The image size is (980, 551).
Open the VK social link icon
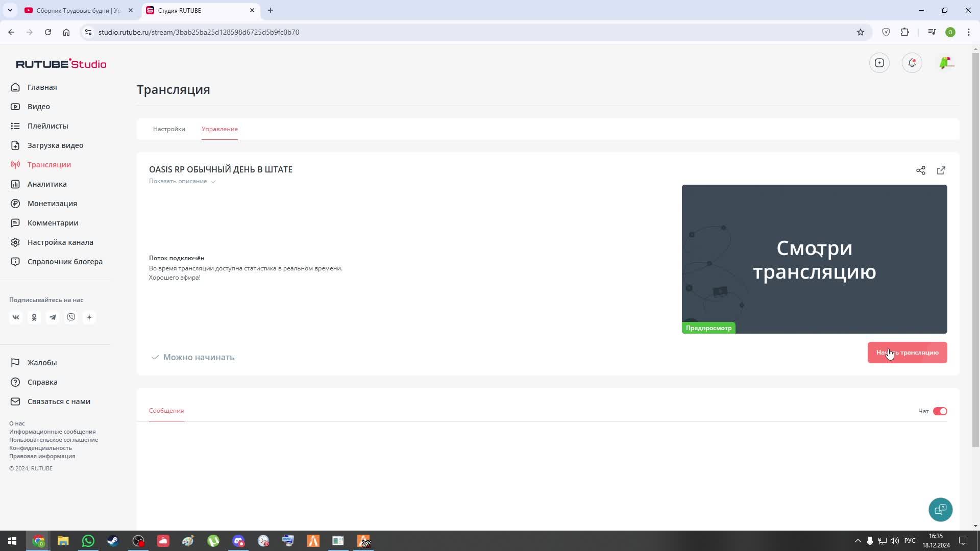pos(16,317)
